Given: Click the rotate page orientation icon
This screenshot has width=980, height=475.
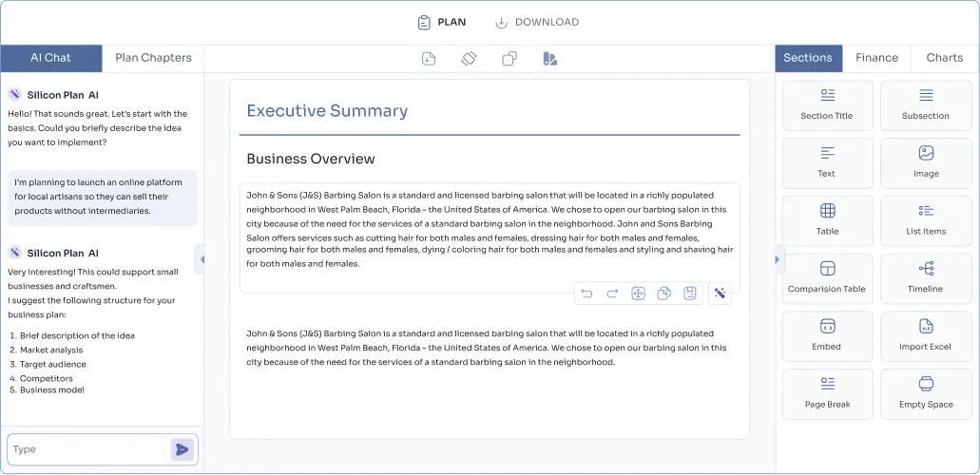Looking at the screenshot, I should pyautogui.click(x=469, y=59).
